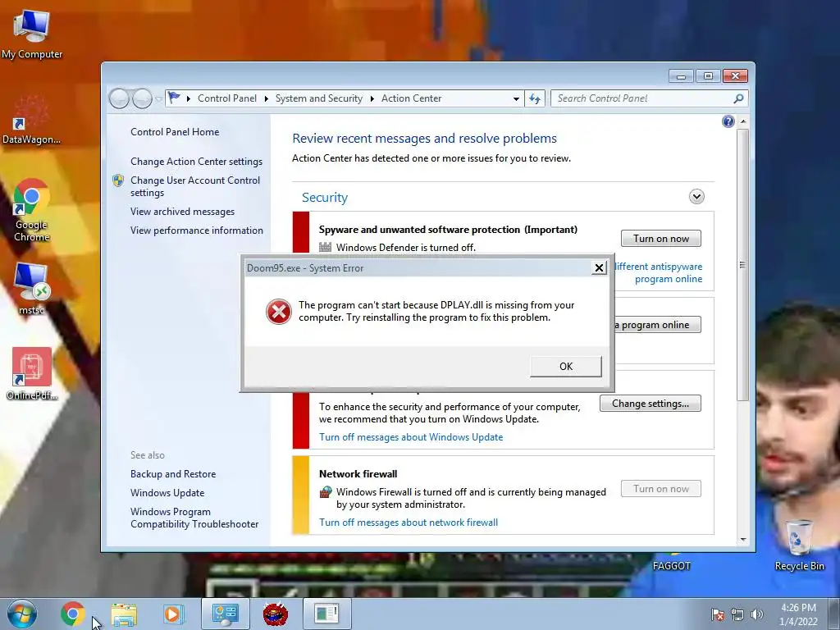Viewport: 840px width, 630px height.
Task: Open network icon in system tray
Action: pyautogui.click(x=737, y=614)
